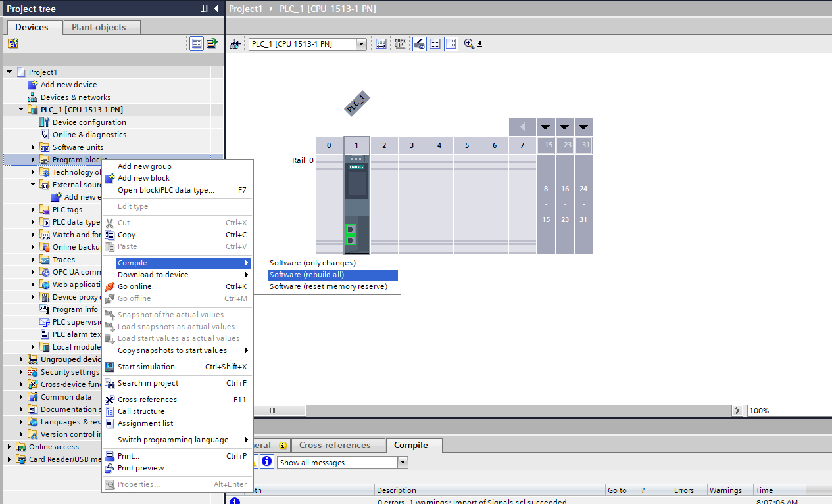The width and height of the screenshot is (832, 504).
Task: Click the information icon in Compile panel
Action: click(266, 462)
